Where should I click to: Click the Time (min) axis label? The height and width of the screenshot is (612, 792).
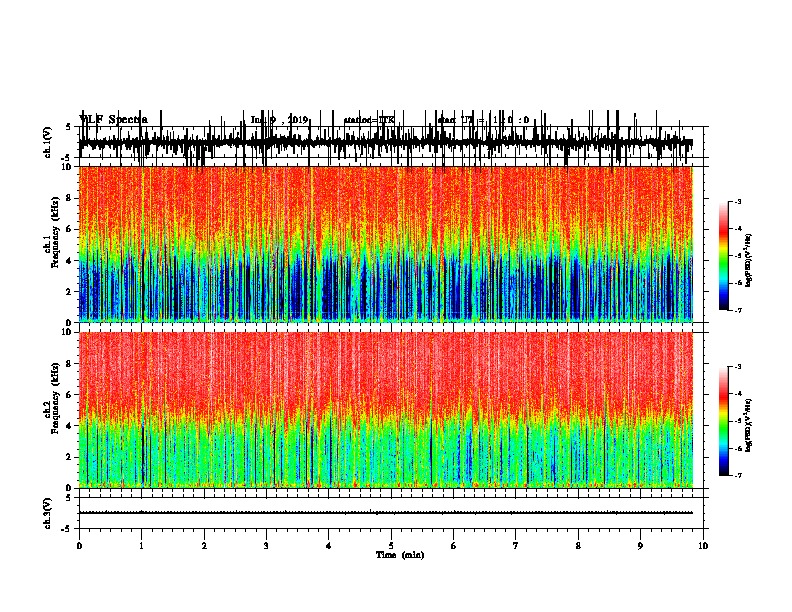[x=400, y=555]
